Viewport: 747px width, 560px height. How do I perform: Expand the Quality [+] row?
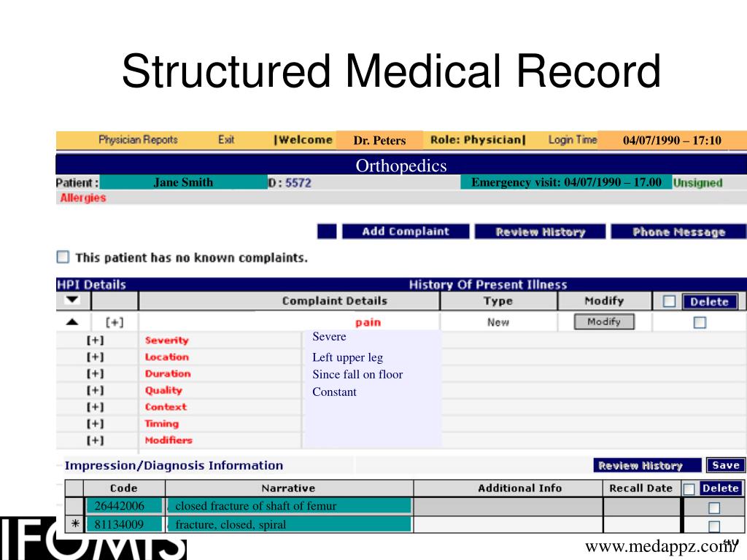coord(96,390)
